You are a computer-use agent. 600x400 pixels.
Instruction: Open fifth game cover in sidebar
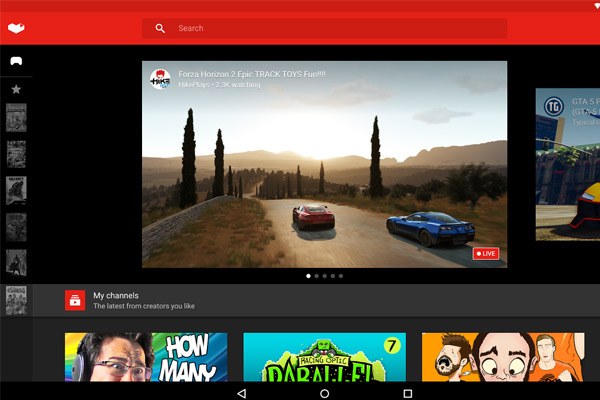[16, 263]
